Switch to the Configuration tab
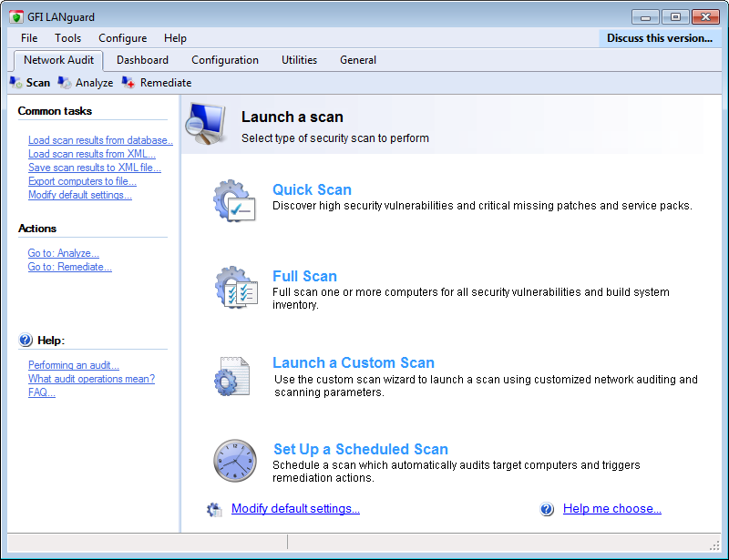This screenshot has width=729, height=560. [225, 60]
